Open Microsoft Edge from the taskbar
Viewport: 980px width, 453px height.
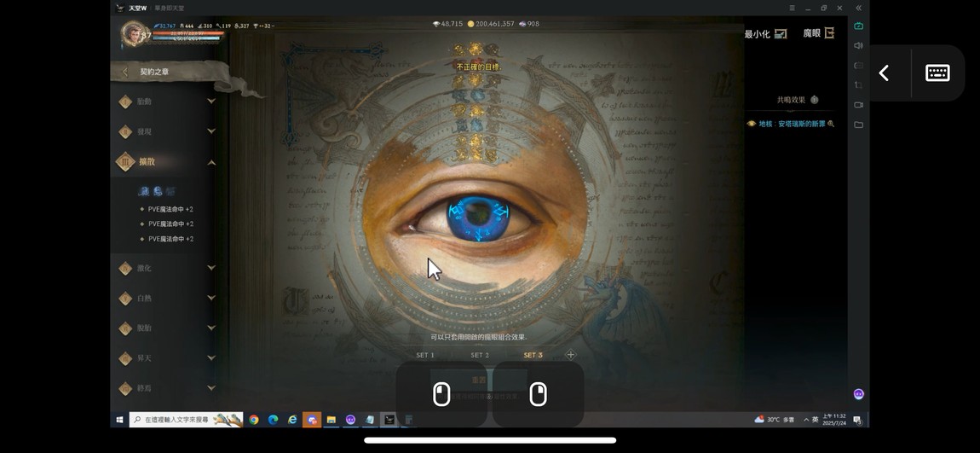[274, 420]
